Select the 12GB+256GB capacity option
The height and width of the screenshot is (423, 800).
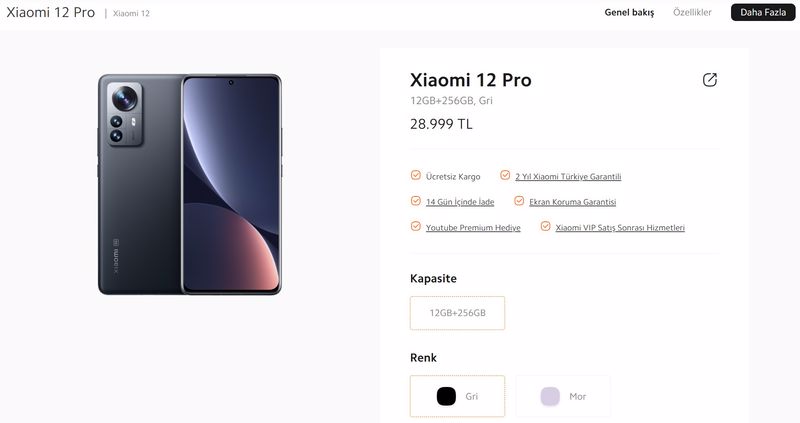pyautogui.click(x=458, y=313)
